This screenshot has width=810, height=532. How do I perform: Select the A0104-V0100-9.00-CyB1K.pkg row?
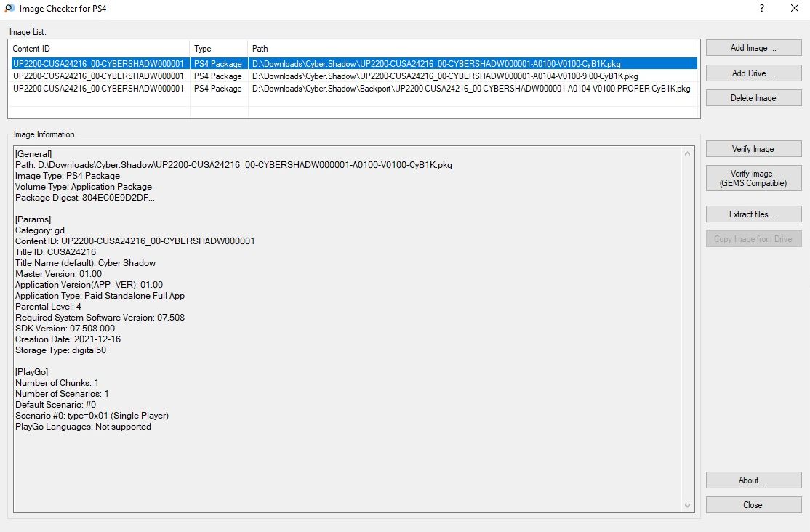tap(354, 76)
